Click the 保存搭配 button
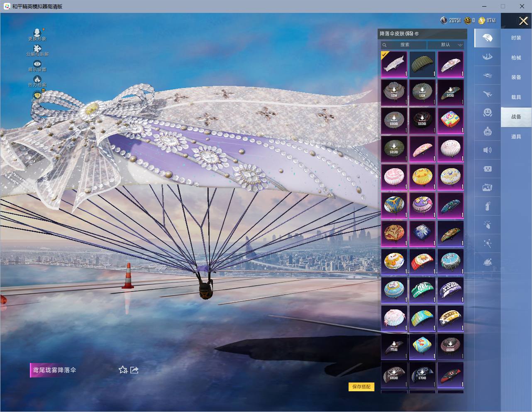 [361, 387]
